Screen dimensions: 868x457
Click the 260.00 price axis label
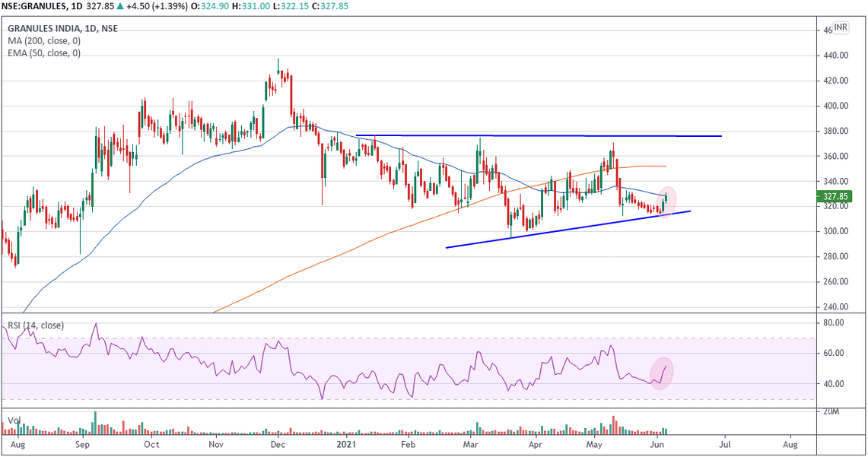click(x=835, y=281)
